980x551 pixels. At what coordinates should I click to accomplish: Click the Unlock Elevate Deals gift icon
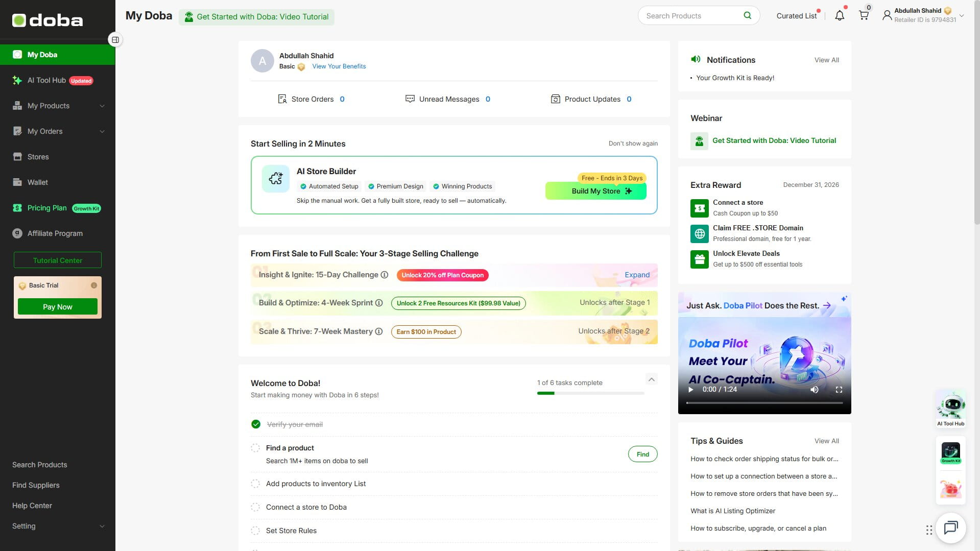[700, 259]
